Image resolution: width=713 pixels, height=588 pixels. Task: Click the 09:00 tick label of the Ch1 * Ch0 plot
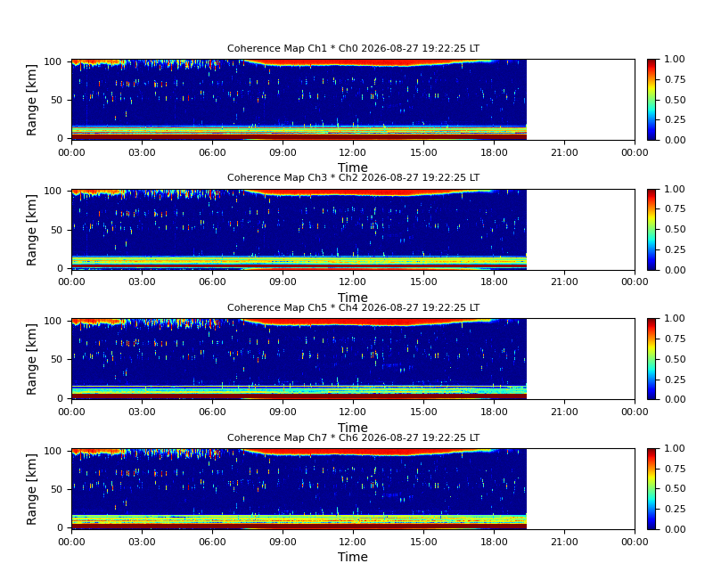283,152
